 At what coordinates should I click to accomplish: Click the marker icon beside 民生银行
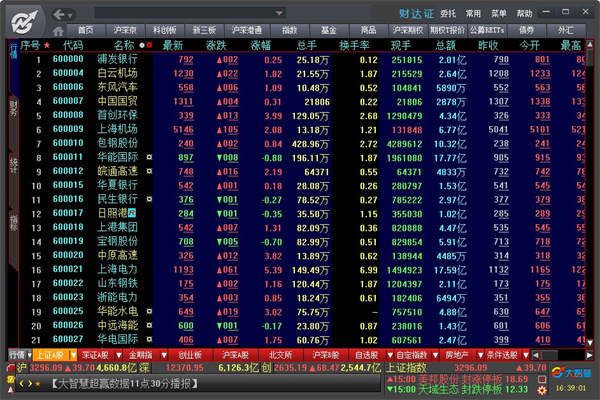click(x=149, y=199)
